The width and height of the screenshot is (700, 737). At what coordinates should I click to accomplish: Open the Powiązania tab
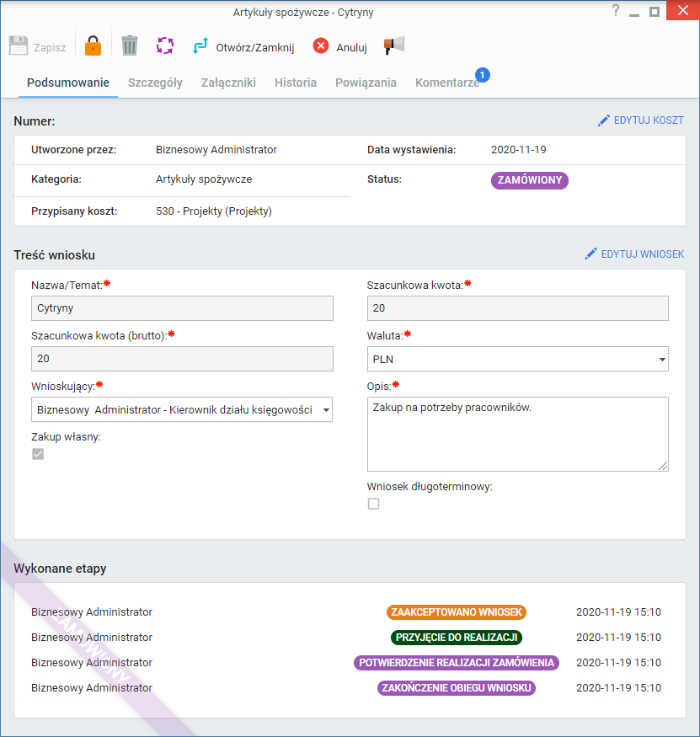[366, 83]
